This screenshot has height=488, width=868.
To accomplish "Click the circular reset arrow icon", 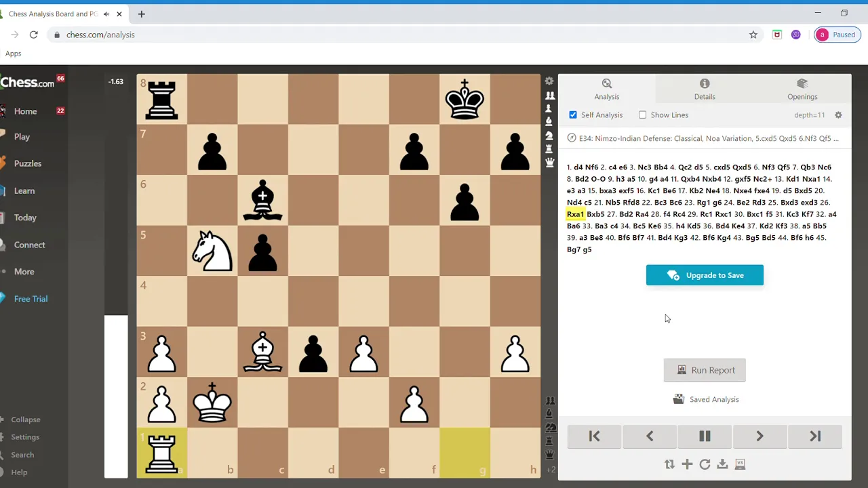I will [x=705, y=464].
